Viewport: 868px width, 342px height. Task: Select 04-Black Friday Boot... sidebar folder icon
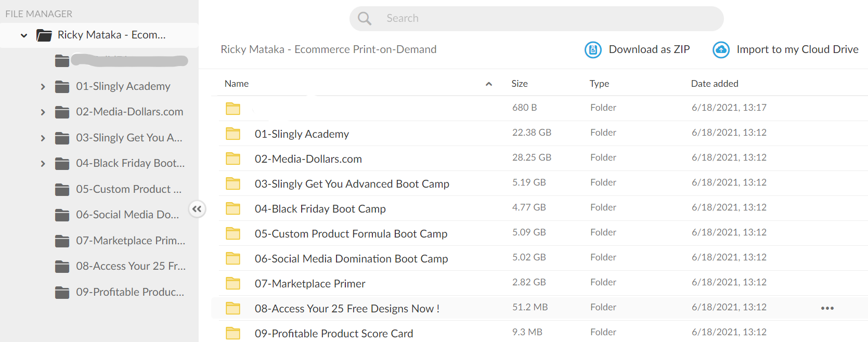pyautogui.click(x=62, y=164)
